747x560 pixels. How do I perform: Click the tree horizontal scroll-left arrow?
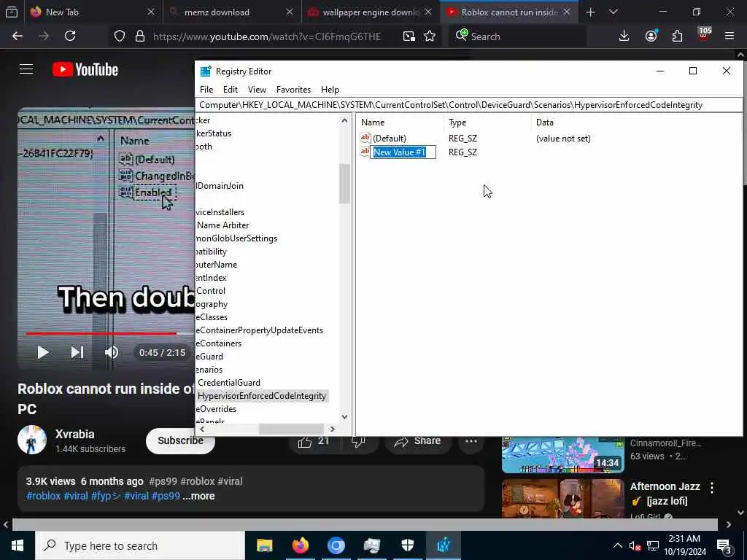coord(202,429)
